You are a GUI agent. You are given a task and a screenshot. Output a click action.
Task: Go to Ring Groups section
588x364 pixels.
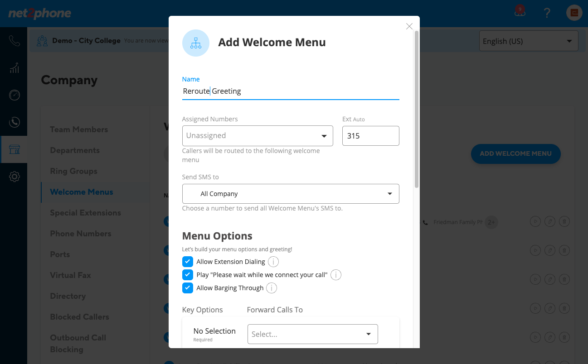click(x=73, y=171)
